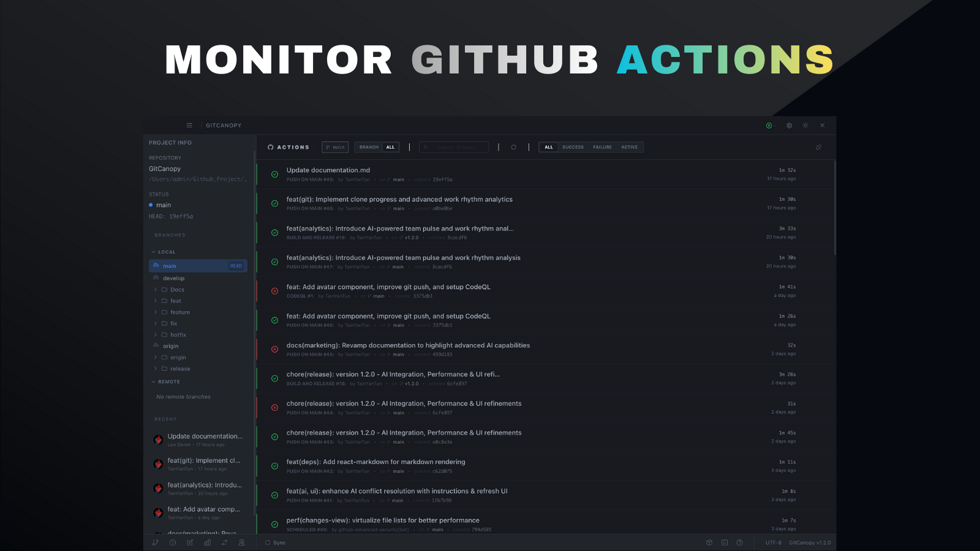The image size is (980, 551).
Task: Click branch icon beside develop in sidebar
Action: click(x=156, y=278)
